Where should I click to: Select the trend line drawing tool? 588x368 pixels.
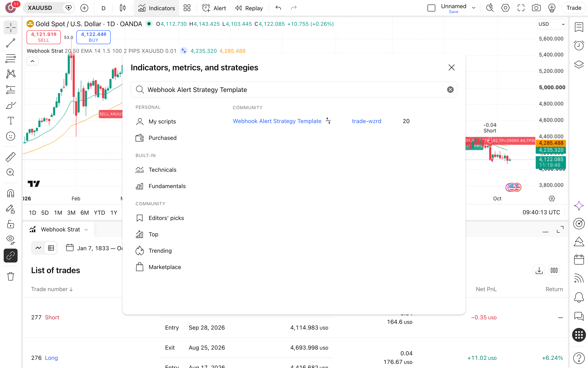[x=10, y=43]
